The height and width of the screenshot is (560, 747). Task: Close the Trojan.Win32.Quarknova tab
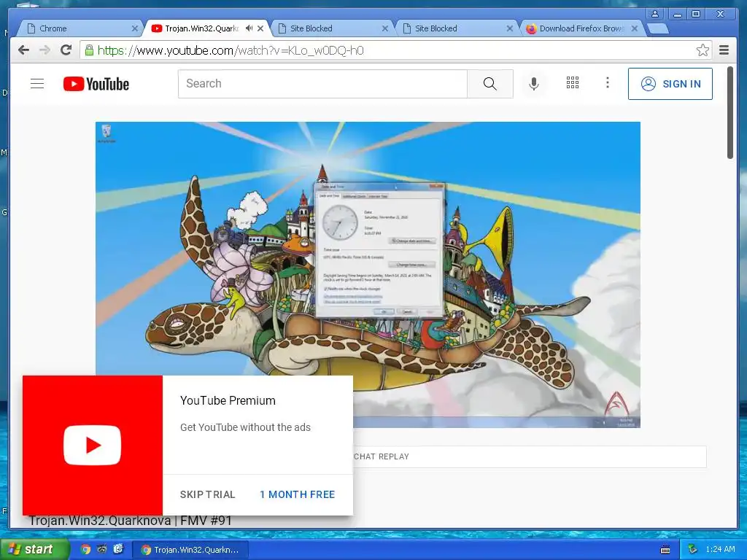[260, 28]
